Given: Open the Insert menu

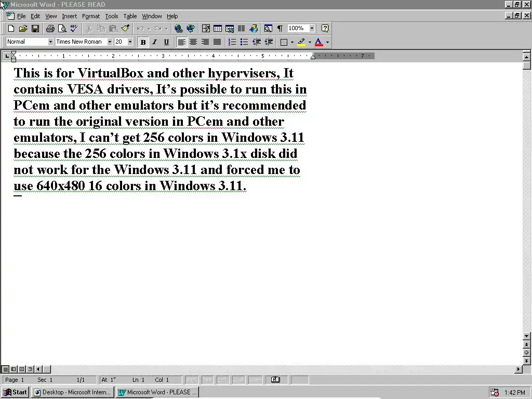Looking at the screenshot, I should click(x=69, y=16).
